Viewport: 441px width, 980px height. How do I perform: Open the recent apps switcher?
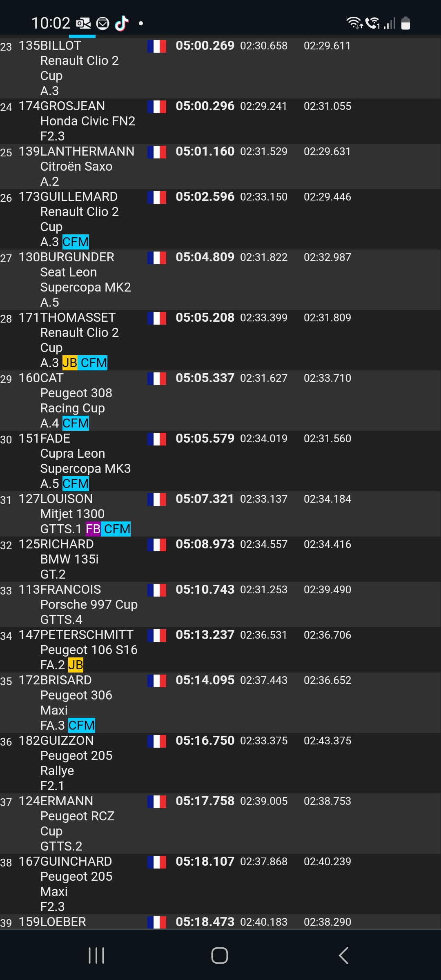click(96, 955)
